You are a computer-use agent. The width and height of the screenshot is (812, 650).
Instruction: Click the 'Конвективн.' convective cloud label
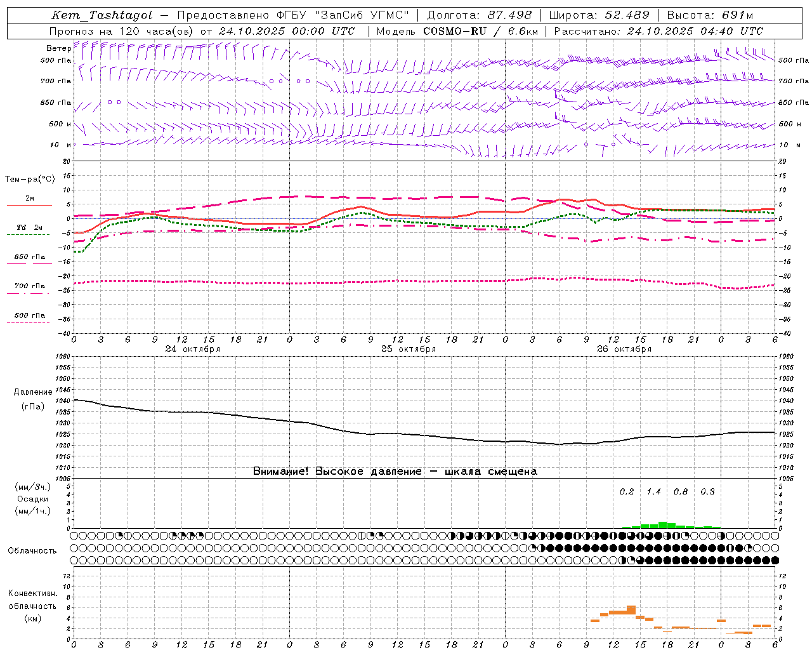pos(32,594)
